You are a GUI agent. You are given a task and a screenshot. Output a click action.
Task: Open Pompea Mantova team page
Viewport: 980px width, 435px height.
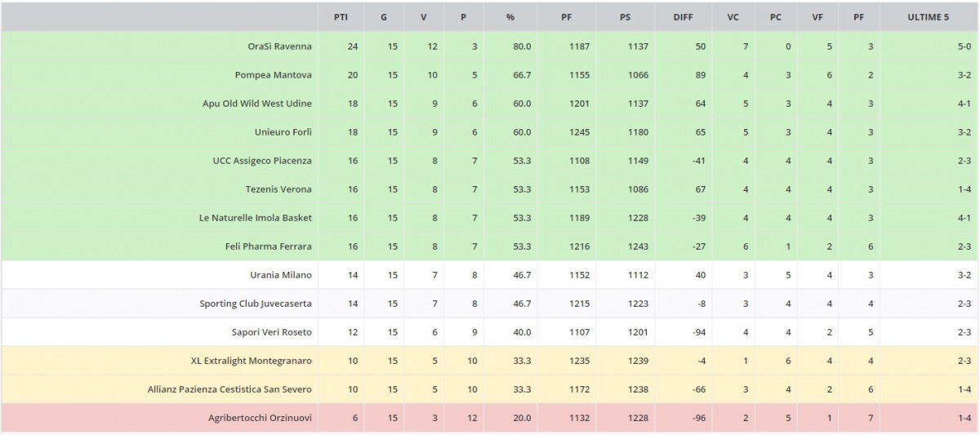tap(273, 75)
